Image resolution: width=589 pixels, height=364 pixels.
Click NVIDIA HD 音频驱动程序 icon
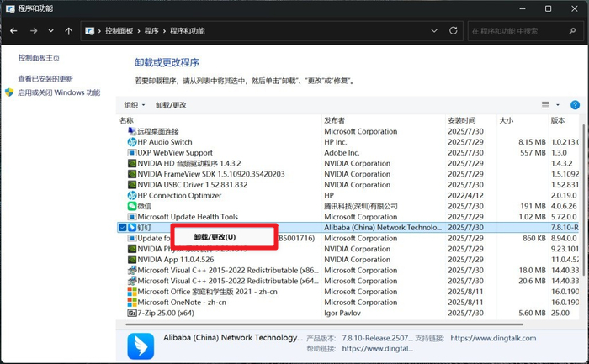coord(132,163)
